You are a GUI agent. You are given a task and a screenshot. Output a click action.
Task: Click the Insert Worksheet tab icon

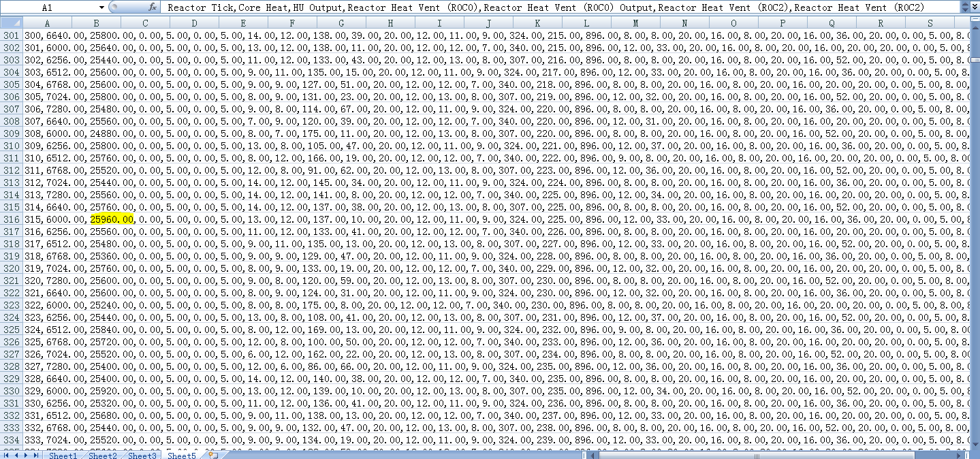tap(212, 455)
